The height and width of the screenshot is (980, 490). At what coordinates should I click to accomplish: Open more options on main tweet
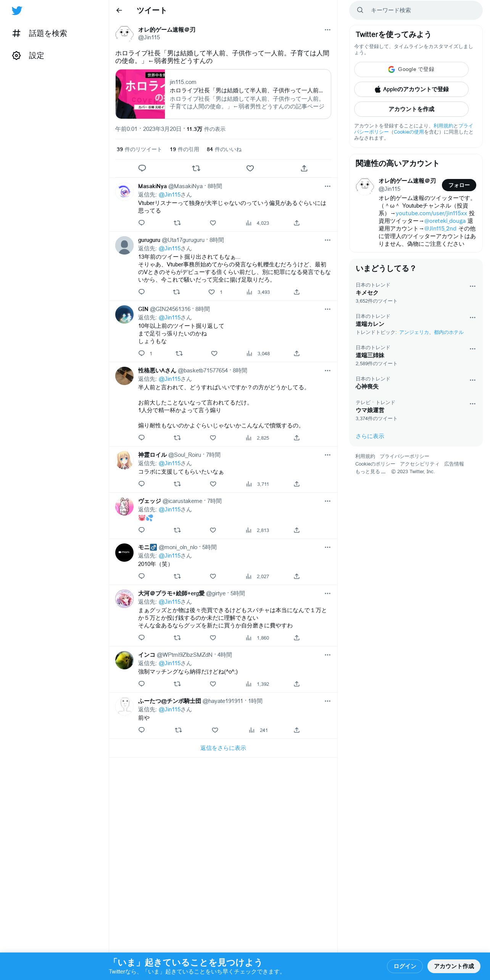327,30
